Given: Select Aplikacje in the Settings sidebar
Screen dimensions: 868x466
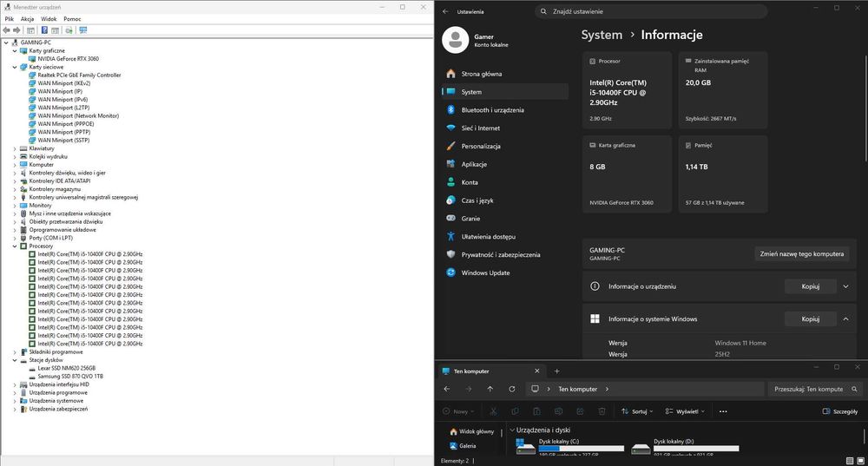Looking at the screenshot, I should (x=505, y=164).
